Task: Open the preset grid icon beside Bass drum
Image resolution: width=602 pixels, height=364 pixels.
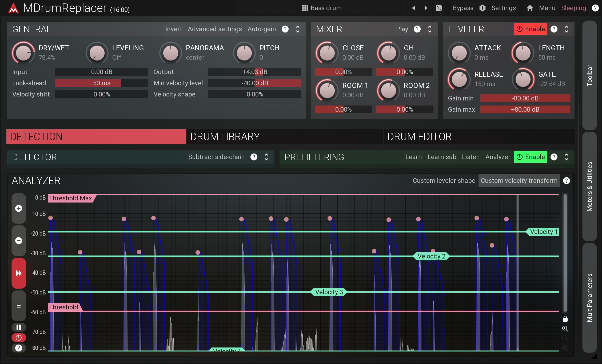Action: click(x=305, y=8)
